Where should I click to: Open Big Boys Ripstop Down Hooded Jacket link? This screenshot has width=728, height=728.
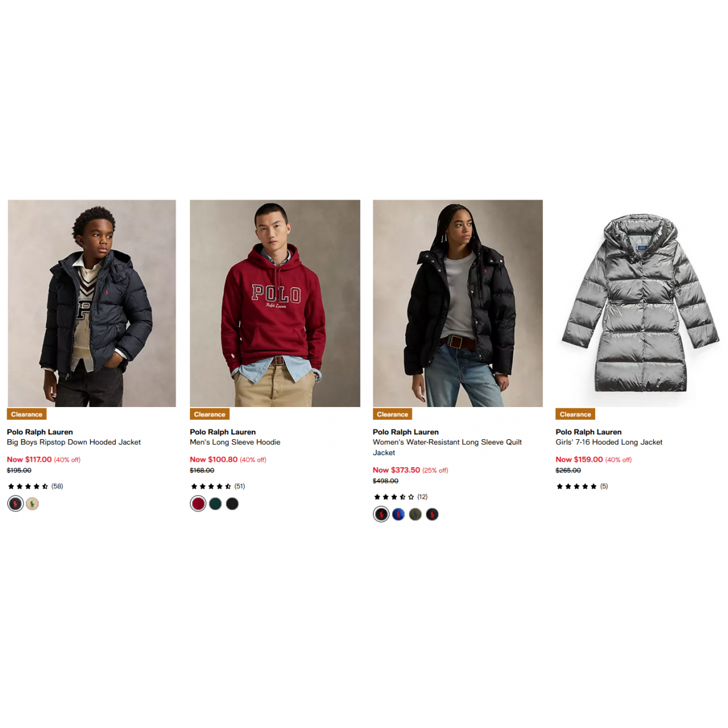pyautogui.click(x=74, y=442)
